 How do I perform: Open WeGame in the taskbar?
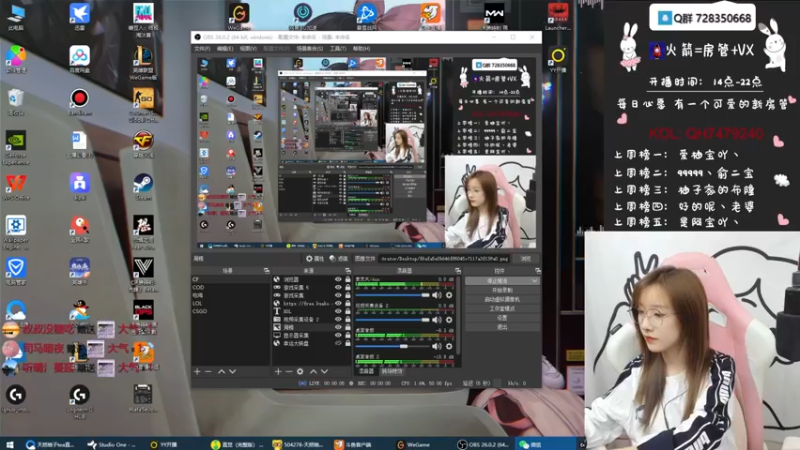413,444
